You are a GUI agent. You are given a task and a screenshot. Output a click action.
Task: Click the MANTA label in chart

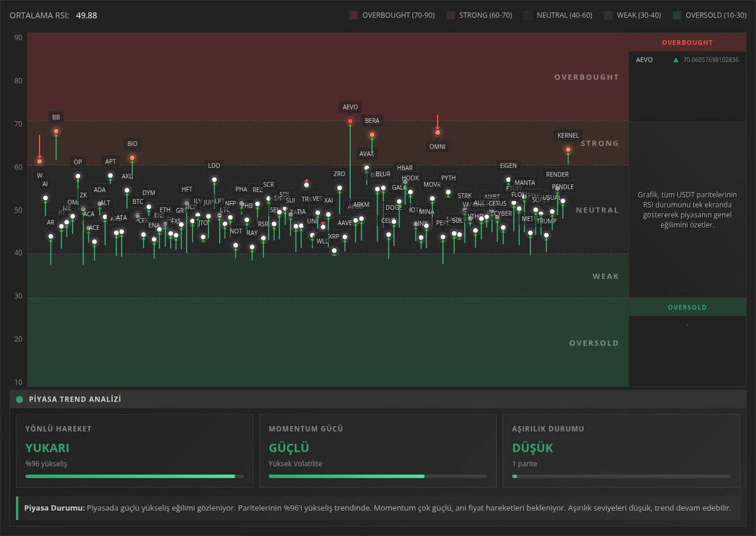click(525, 183)
